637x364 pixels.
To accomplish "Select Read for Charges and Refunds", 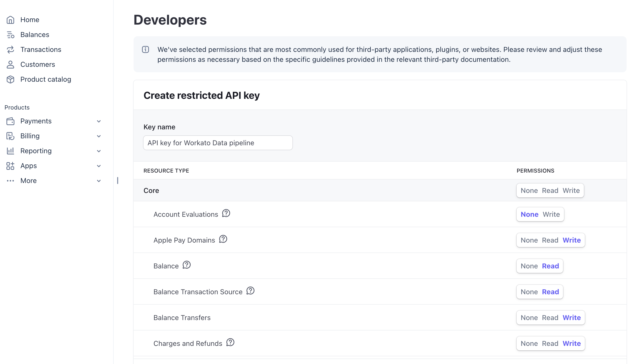I will tap(550, 343).
